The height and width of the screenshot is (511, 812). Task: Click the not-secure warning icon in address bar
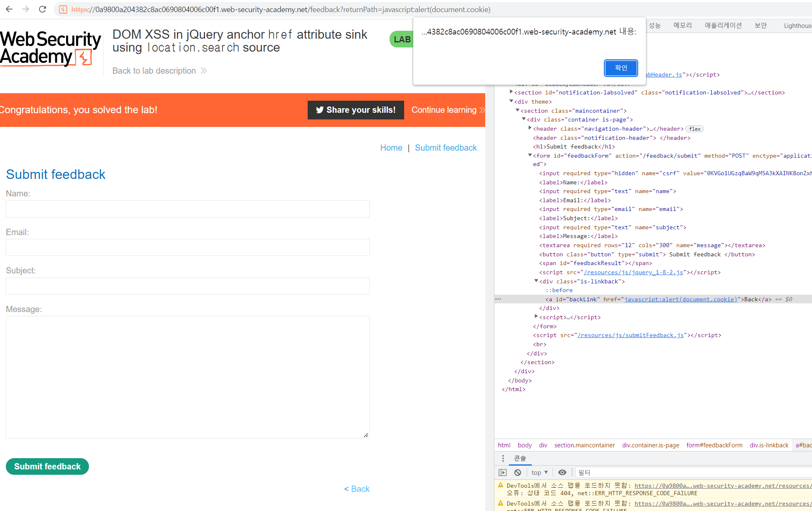point(63,9)
